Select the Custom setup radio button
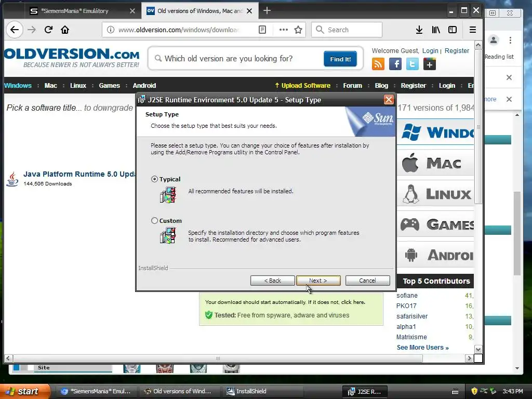This screenshot has height=399, width=532. [154, 220]
